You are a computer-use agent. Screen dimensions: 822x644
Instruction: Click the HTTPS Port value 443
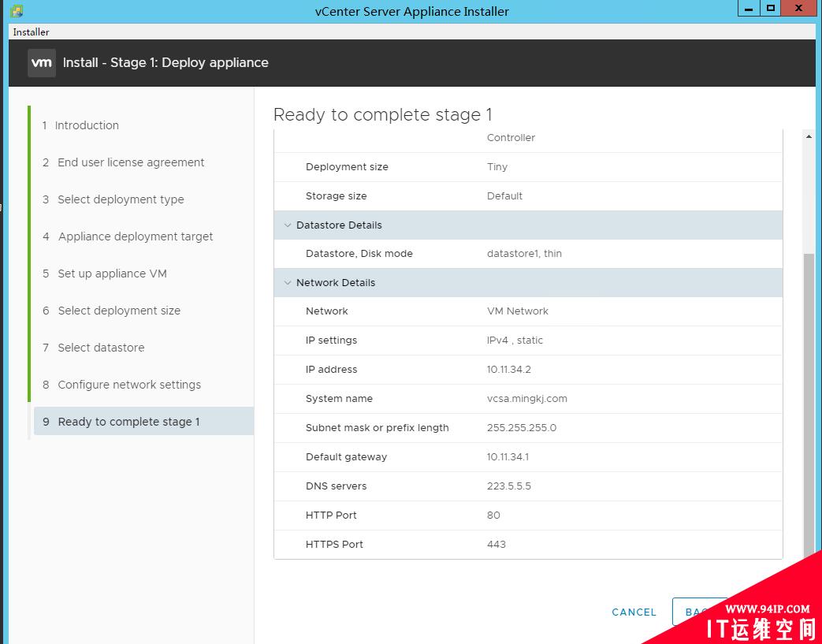click(x=496, y=545)
